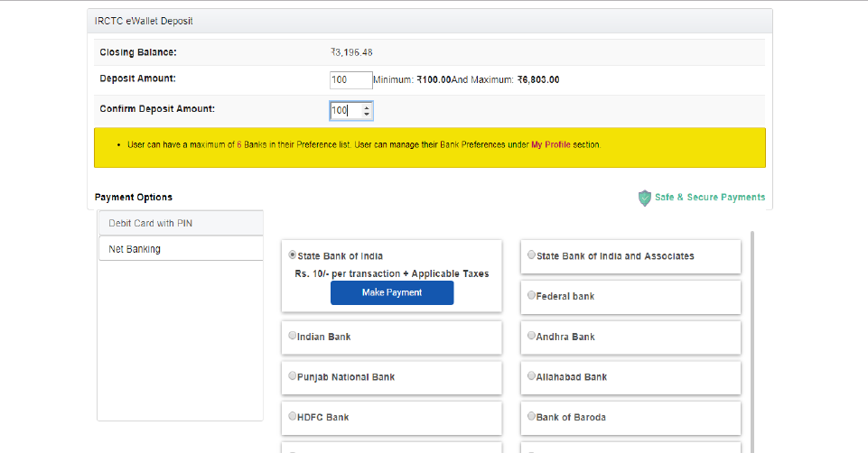Open the My Profile link

pos(550,145)
